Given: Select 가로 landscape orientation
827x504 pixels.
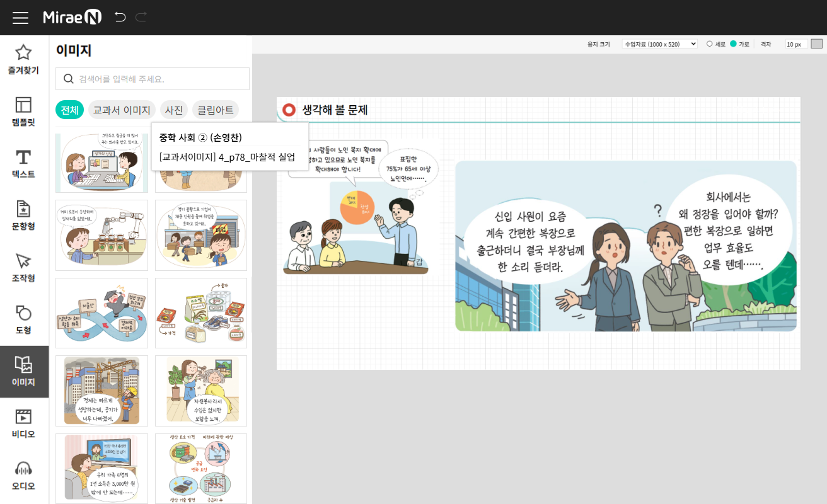Looking at the screenshot, I should point(734,44).
